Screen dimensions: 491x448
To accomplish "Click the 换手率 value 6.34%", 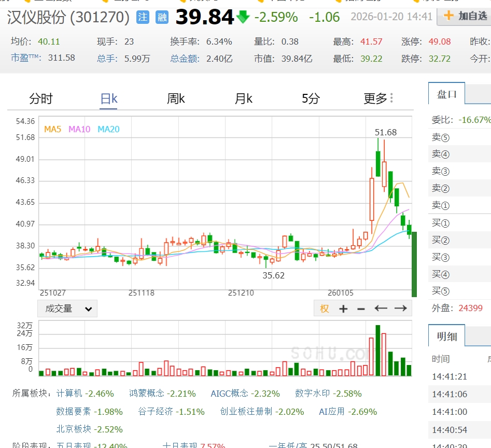I will [x=219, y=41].
